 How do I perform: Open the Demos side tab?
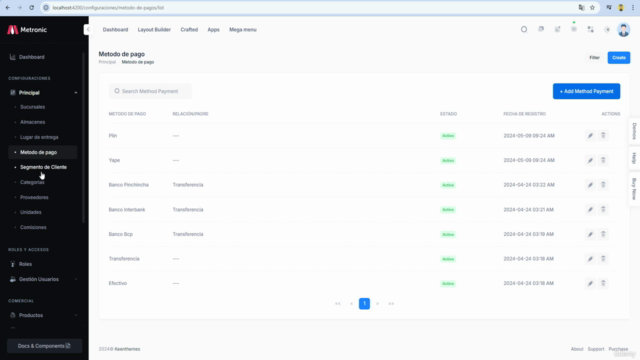point(634,131)
